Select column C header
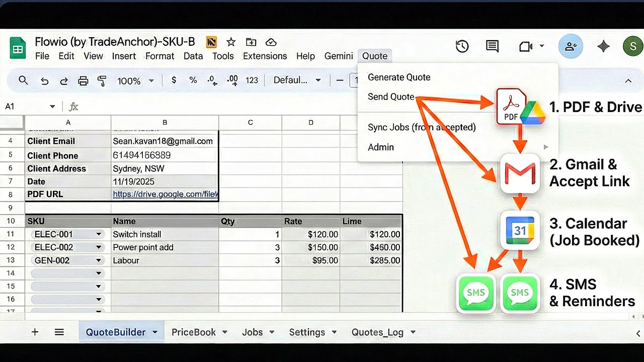644x362 pixels. point(250,122)
